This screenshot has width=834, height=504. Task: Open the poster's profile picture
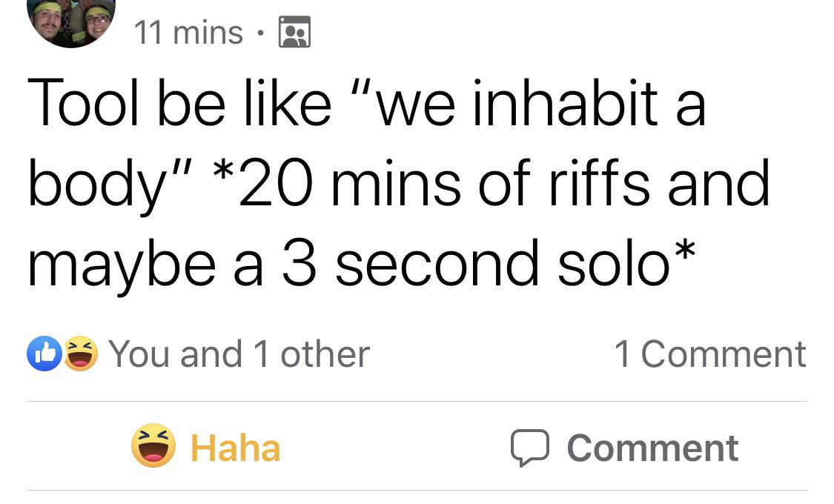click(70, 22)
